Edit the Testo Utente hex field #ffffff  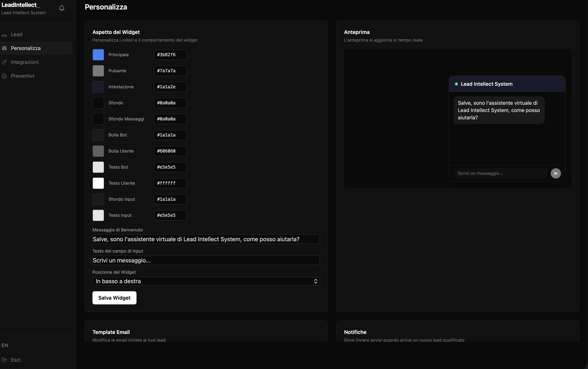(170, 183)
